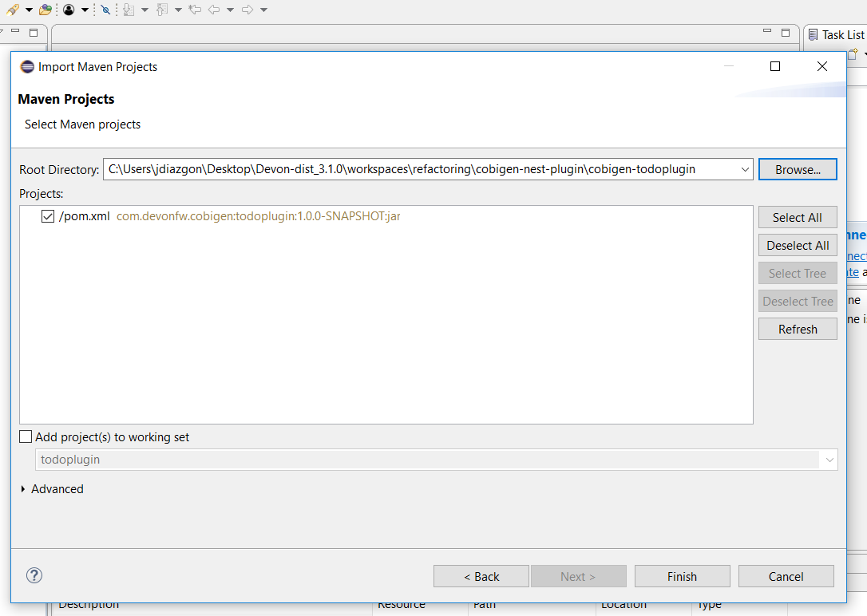Open the Root Directory dropdown list
The width and height of the screenshot is (867, 616).
point(745,169)
